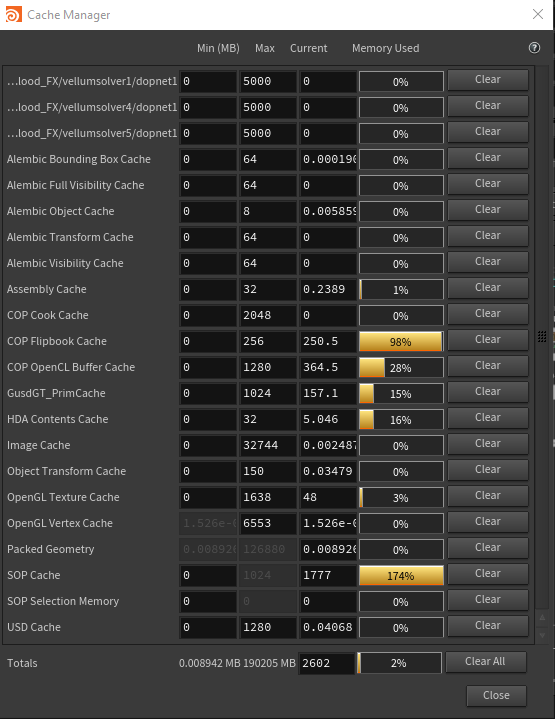Clear the SOP Cache
The width and height of the screenshot is (555, 719).
[488, 574]
